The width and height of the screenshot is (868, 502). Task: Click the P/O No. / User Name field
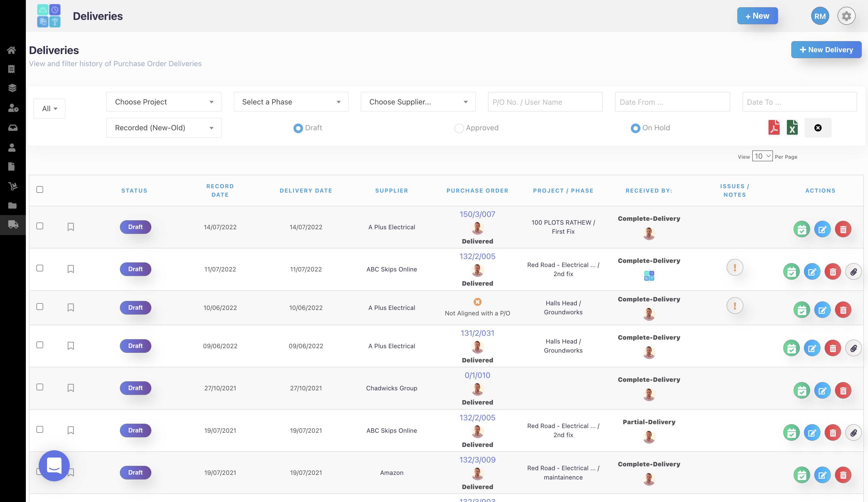click(545, 102)
